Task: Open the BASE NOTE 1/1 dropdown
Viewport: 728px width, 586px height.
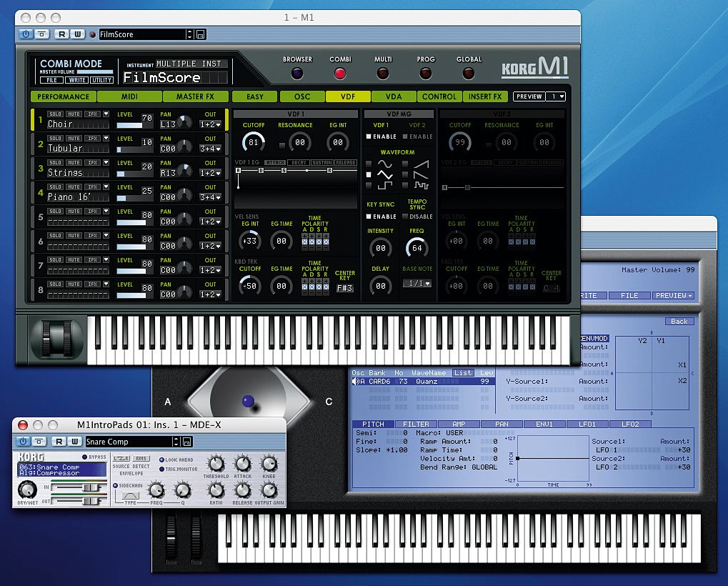Action: 417,283
